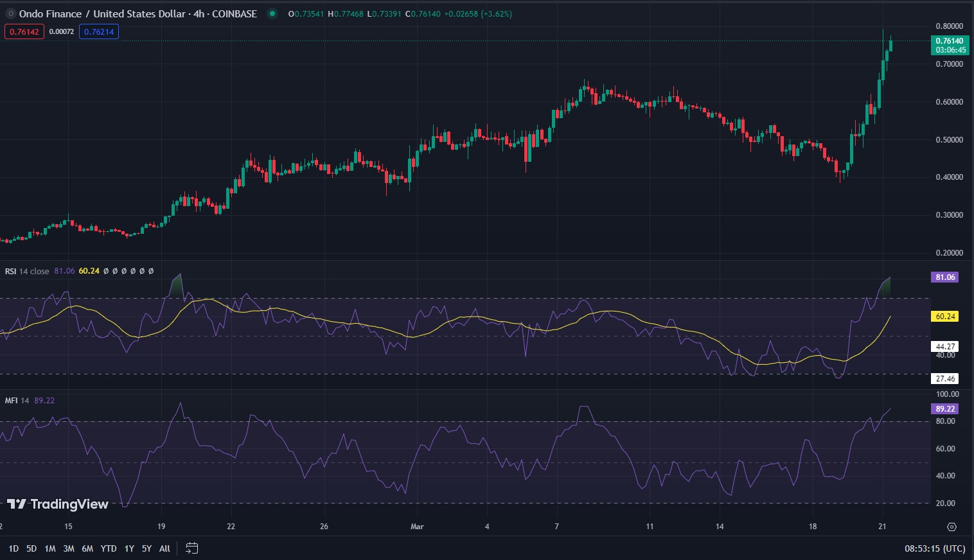
Task: Open the TradingView logo link
Action: pos(58,504)
